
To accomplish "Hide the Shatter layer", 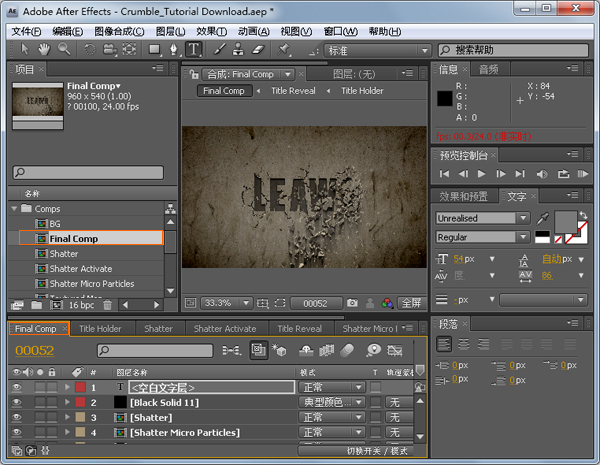I will point(16,417).
